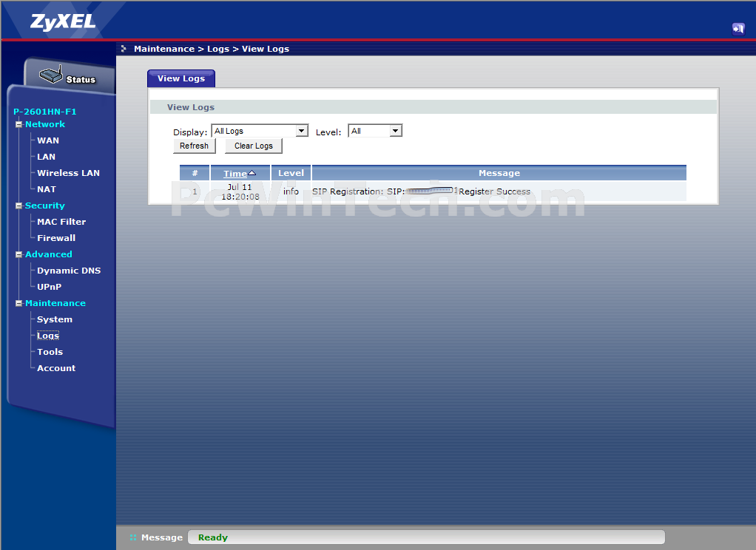The image size is (756, 550).
Task: Open Wireless LAN settings
Action: tap(69, 173)
